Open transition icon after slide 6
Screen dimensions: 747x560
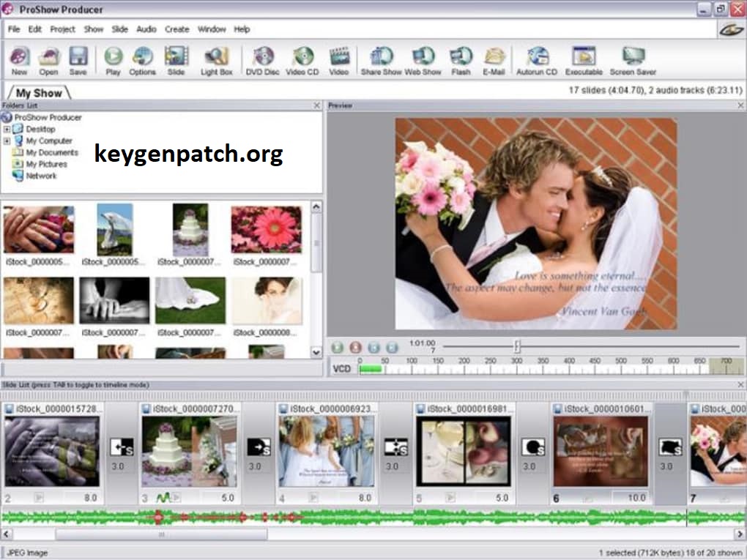[670, 447]
